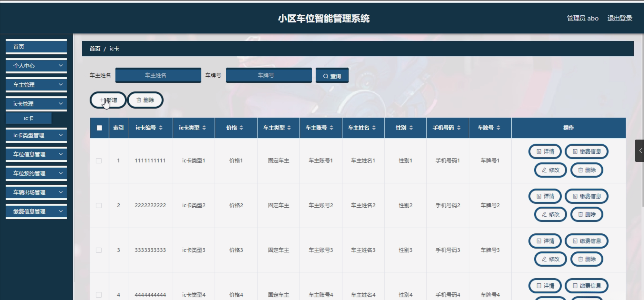
Task: Click the 新增 button
Action: coord(108,100)
